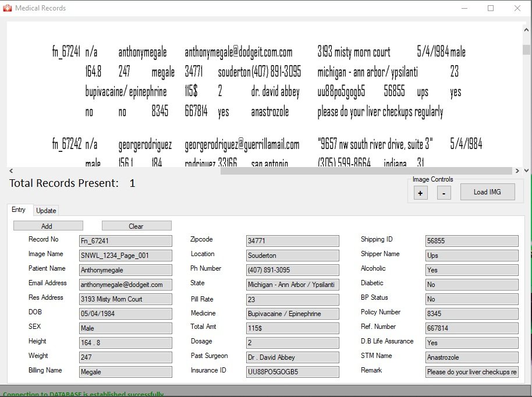
Task: Edit the Patient Name field
Action: [125, 270]
